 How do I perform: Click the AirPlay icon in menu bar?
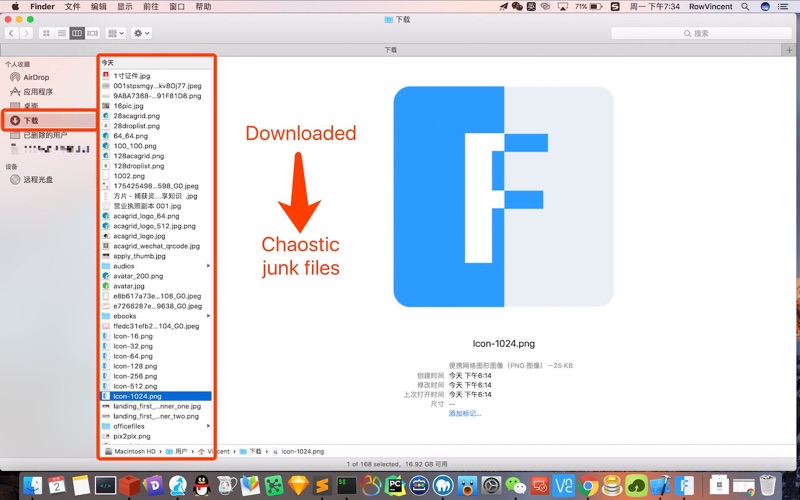(563, 7)
